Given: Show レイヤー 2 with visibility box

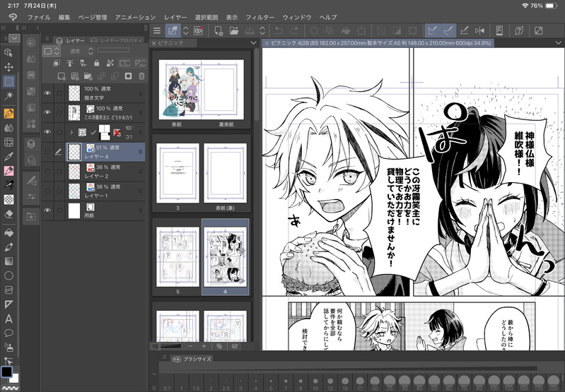Looking at the screenshot, I should click(47, 172).
